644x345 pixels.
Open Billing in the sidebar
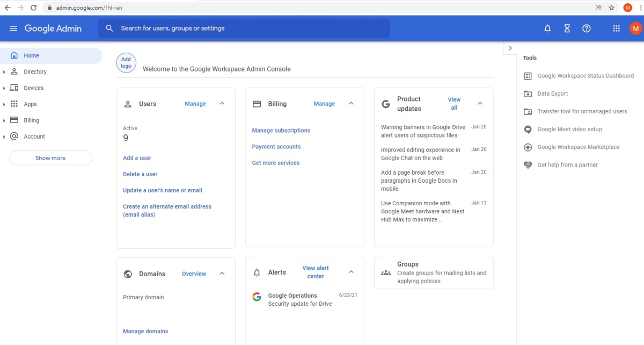[x=31, y=120]
